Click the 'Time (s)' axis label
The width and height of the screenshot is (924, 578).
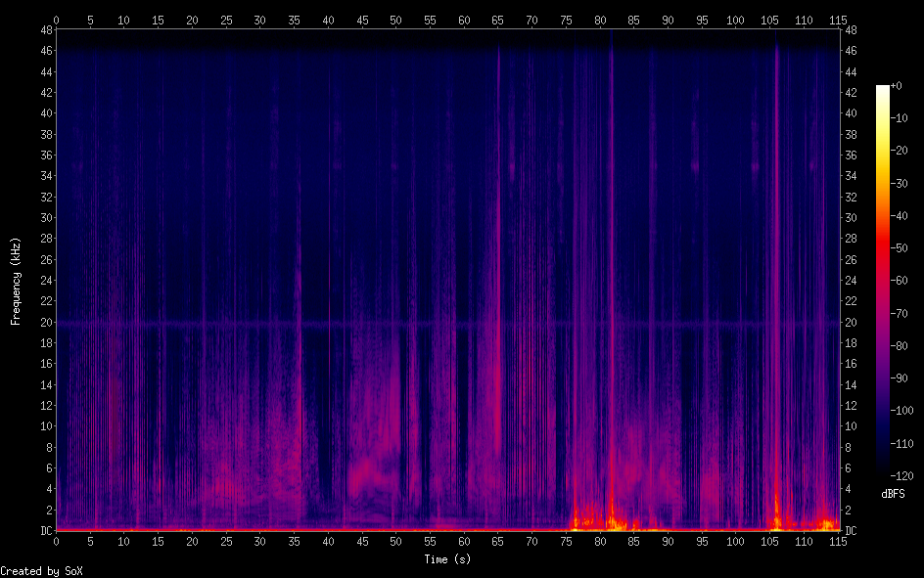(x=449, y=559)
